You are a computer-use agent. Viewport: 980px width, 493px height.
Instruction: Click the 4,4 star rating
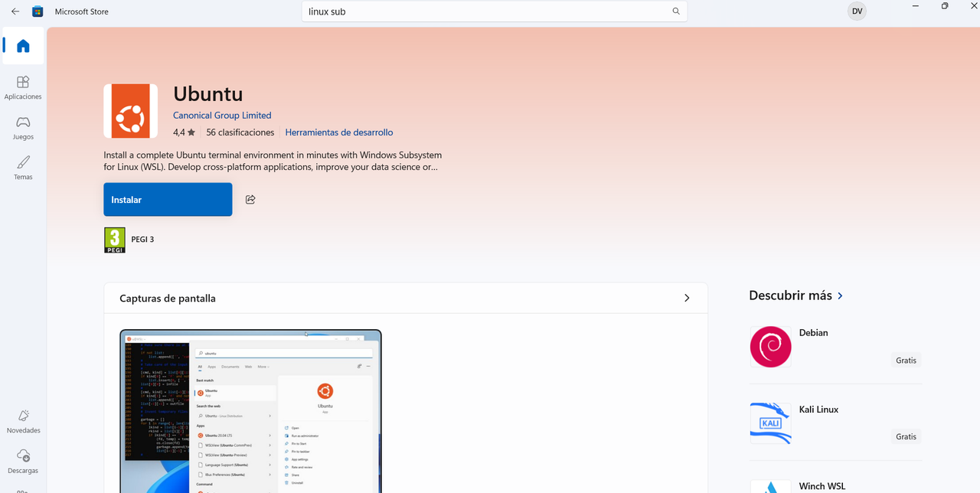[184, 132]
